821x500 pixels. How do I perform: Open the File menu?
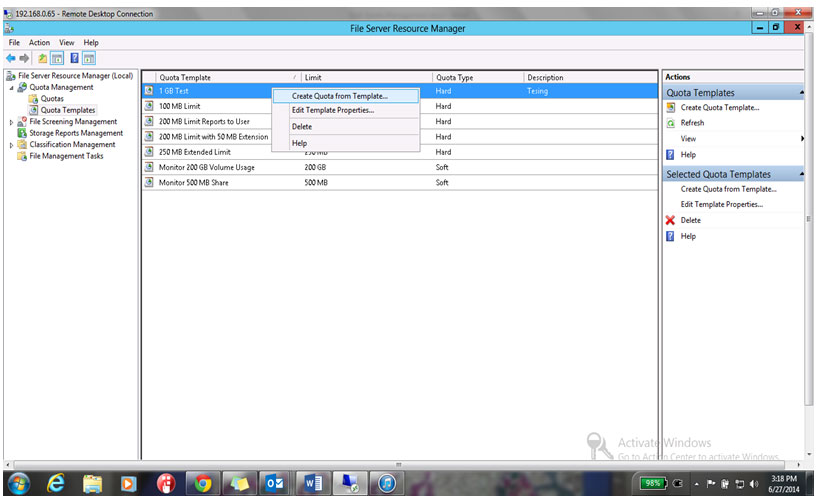point(14,42)
